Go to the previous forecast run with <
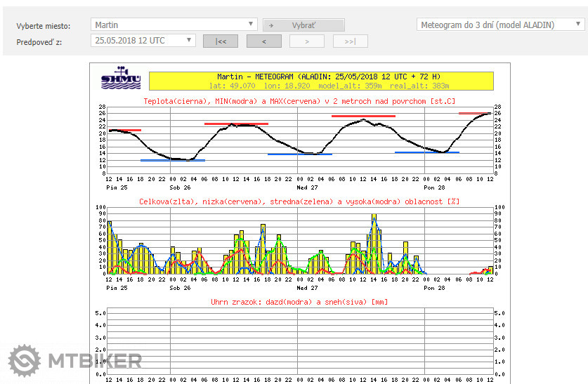The width and height of the screenshot is (588, 384). click(264, 41)
